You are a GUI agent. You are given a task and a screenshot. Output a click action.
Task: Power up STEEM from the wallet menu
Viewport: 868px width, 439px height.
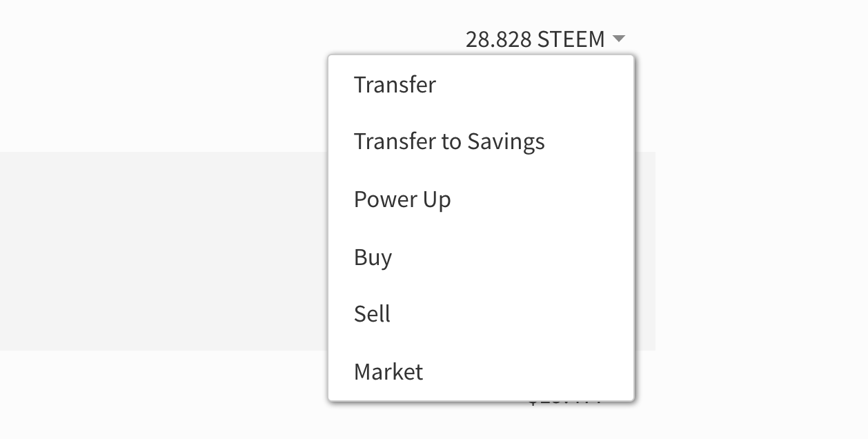click(402, 199)
